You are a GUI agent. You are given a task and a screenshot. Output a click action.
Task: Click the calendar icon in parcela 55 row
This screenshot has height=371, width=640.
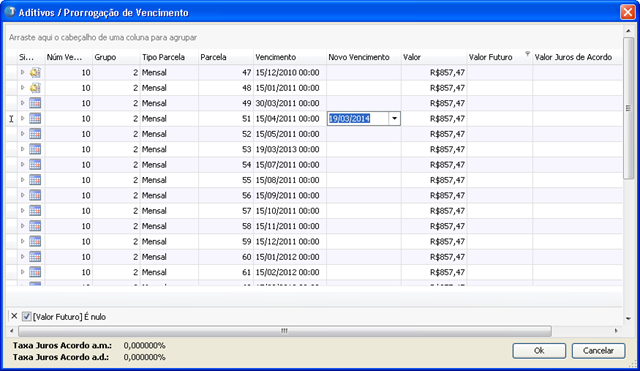tap(35, 180)
